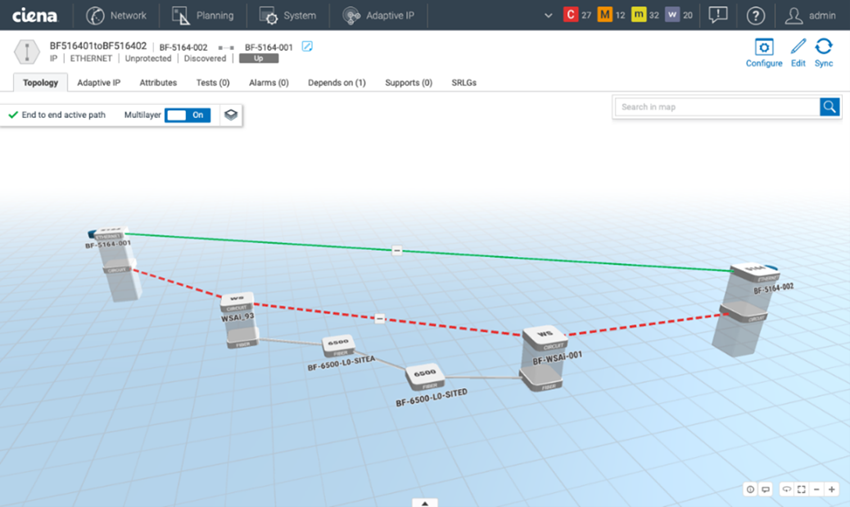Click the link service hexagon icon
The width and height of the screenshot is (850, 507).
tap(27, 52)
